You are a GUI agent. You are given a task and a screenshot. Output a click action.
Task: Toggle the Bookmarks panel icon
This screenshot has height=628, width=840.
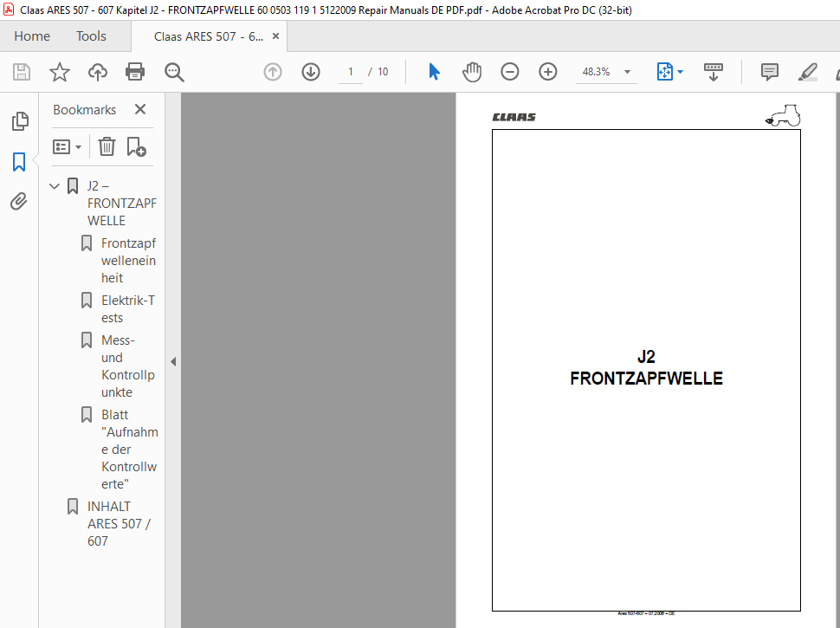tap(19, 161)
